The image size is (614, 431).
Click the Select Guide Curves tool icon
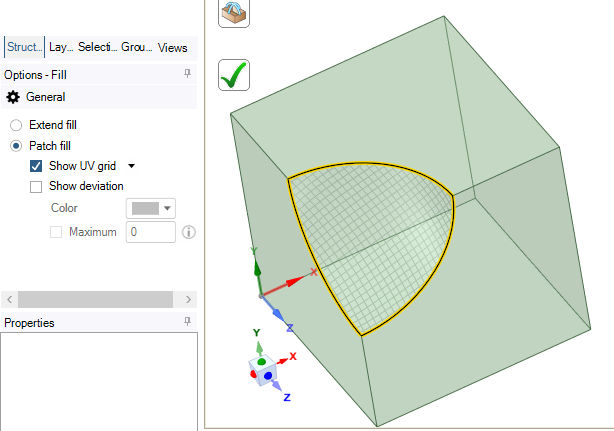[234, 13]
